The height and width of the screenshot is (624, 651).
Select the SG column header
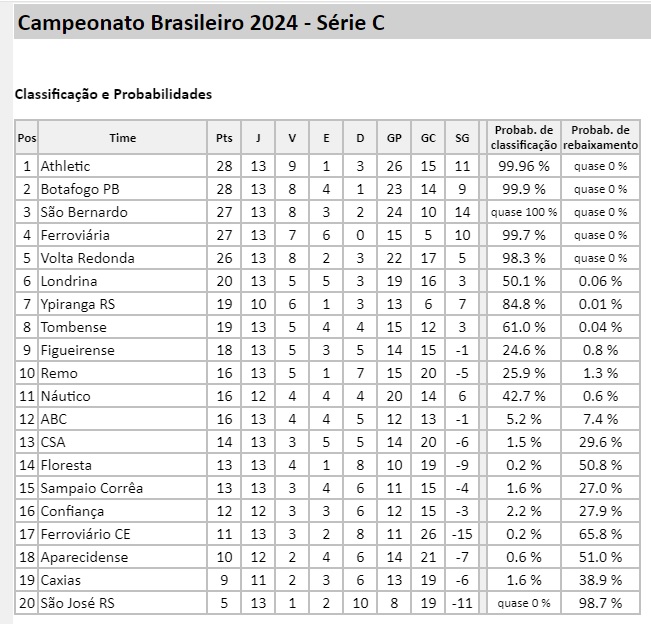click(x=461, y=138)
